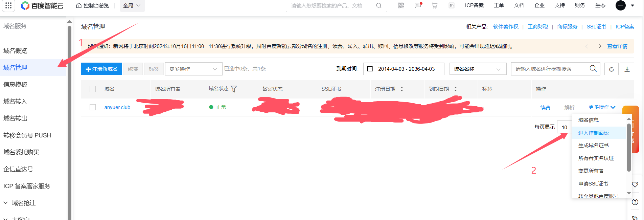This screenshot has height=220, width=644.
Task: Filter by domain status funnel icon
Action: pyautogui.click(x=234, y=89)
